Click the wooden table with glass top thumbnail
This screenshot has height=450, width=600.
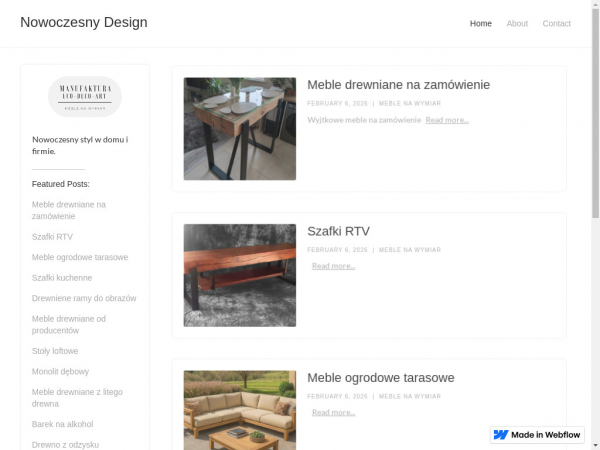pos(240,129)
